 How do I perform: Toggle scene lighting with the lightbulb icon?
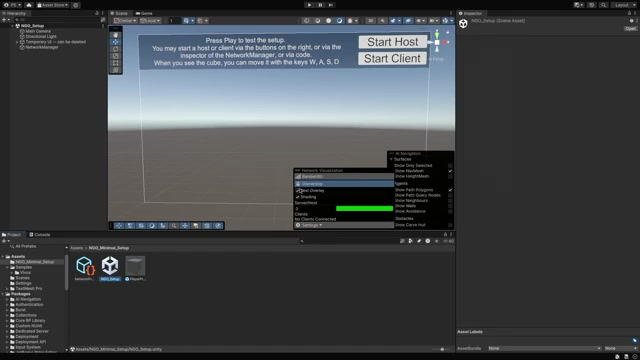coord(382,20)
